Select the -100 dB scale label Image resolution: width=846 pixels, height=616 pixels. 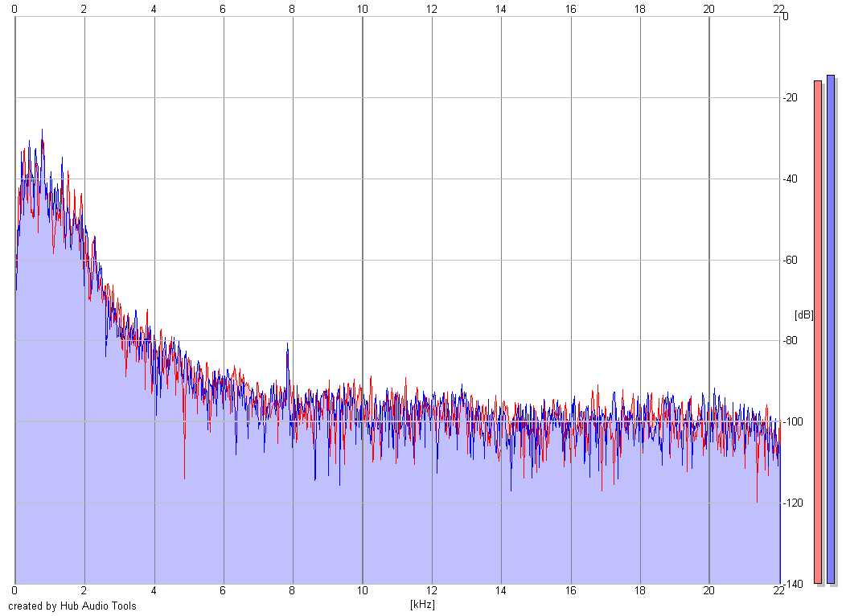pyautogui.click(x=793, y=421)
